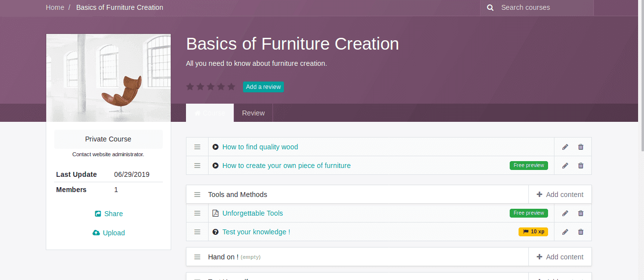Select the first rating star

click(190, 87)
